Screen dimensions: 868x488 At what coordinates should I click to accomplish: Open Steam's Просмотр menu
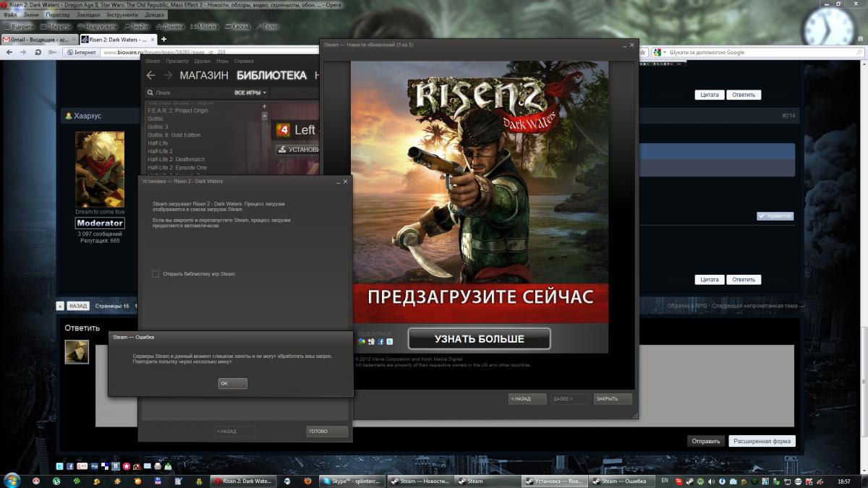point(177,61)
